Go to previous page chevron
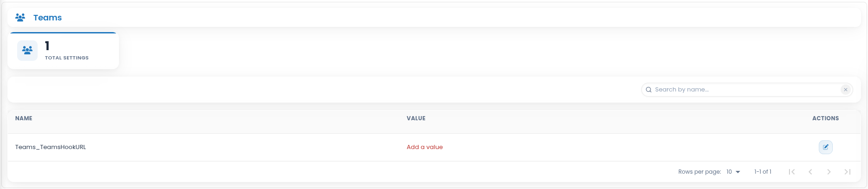Screen dimensions: 868x189 click(x=810, y=172)
